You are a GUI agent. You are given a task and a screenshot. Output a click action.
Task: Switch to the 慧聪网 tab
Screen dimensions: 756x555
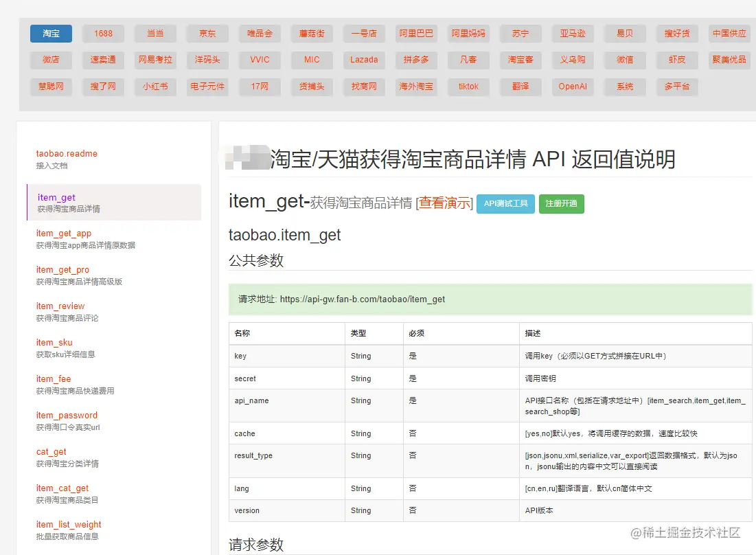coord(51,87)
